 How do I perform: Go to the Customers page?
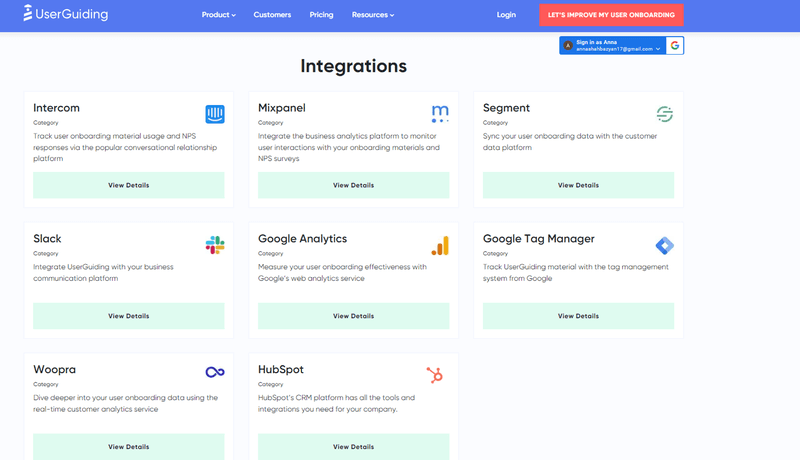coord(272,15)
